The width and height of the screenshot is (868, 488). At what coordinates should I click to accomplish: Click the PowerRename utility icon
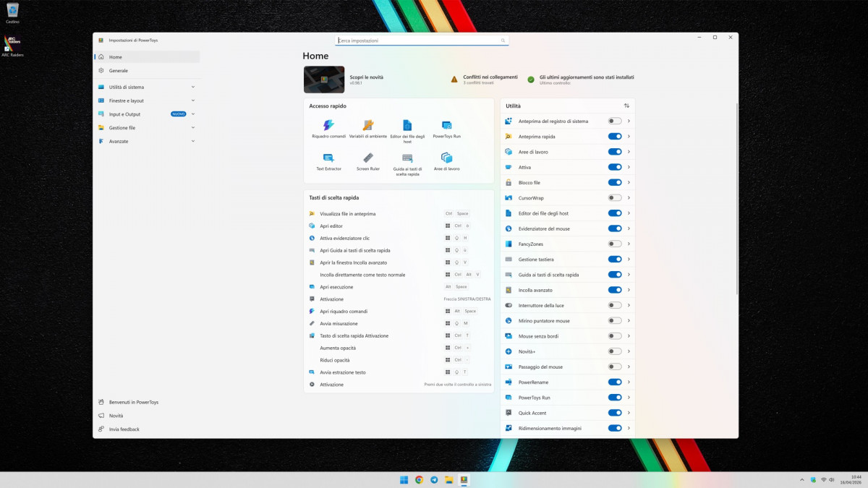pyautogui.click(x=509, y=382)
